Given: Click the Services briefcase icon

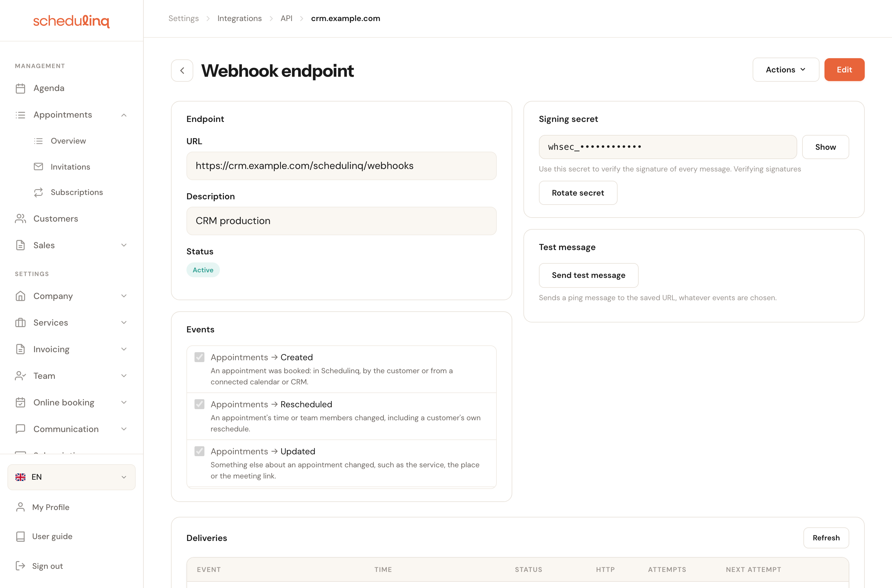Looking at the screenshot, I should click(20, 322).
